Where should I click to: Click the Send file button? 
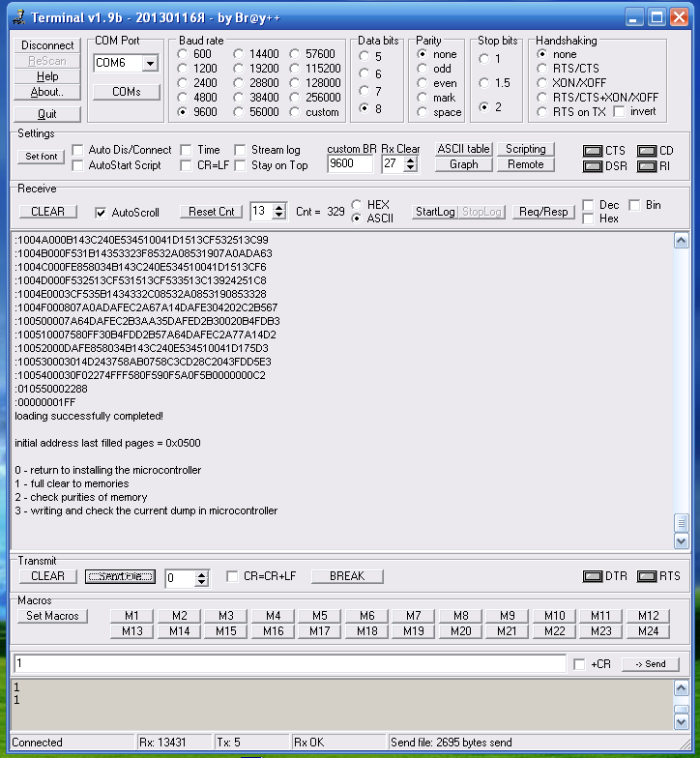[x=120, y=576]
